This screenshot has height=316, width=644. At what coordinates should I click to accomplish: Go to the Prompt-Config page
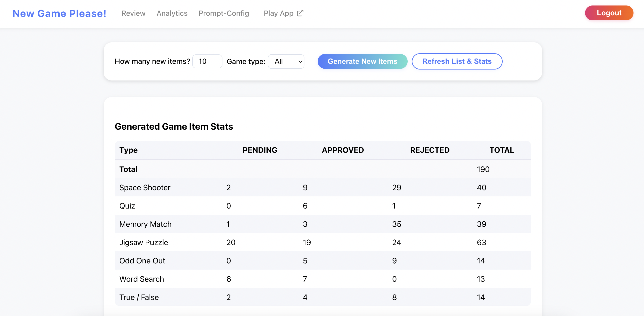(x=224, y=13)
